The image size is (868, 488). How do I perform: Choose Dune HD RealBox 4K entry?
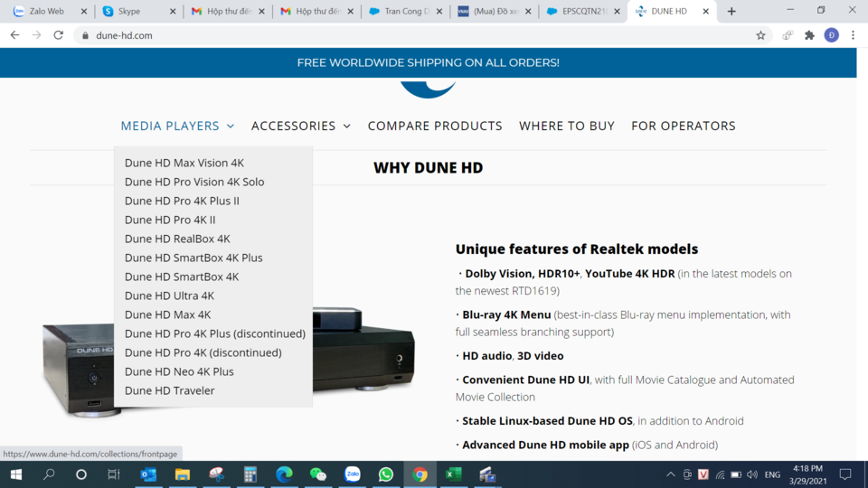tap(177, 239)
